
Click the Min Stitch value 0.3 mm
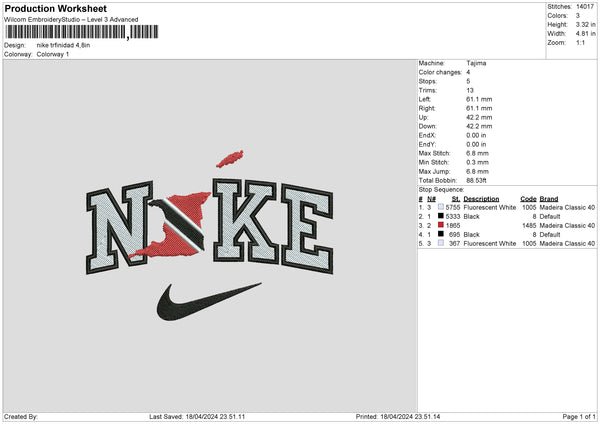click(x=477, y=162)
